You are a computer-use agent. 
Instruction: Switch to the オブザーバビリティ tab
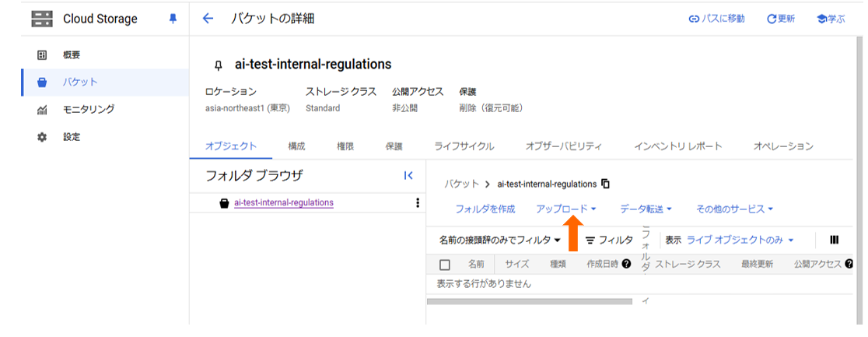564,146
